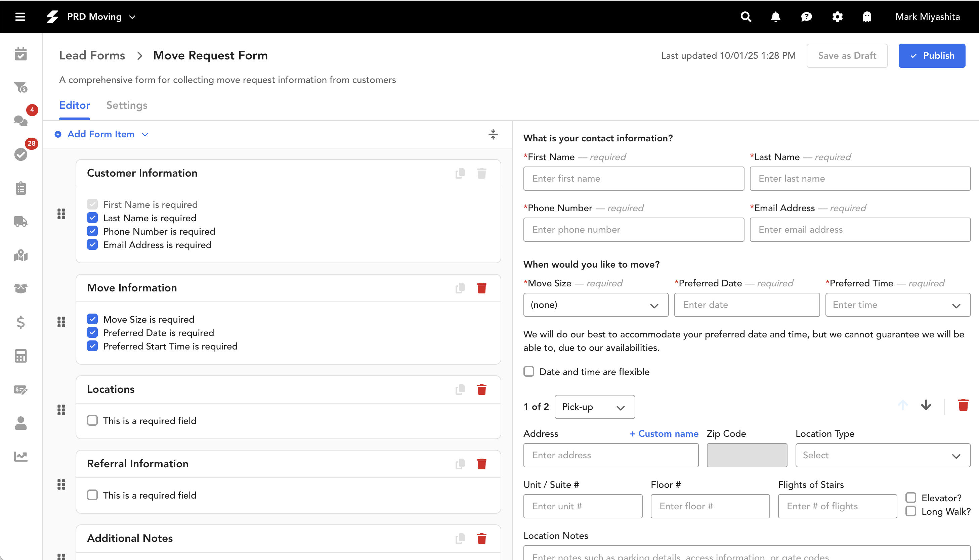Enable the Elevator checkbox
The height and width of the screenshot is (560, 979).
(910, 498)
